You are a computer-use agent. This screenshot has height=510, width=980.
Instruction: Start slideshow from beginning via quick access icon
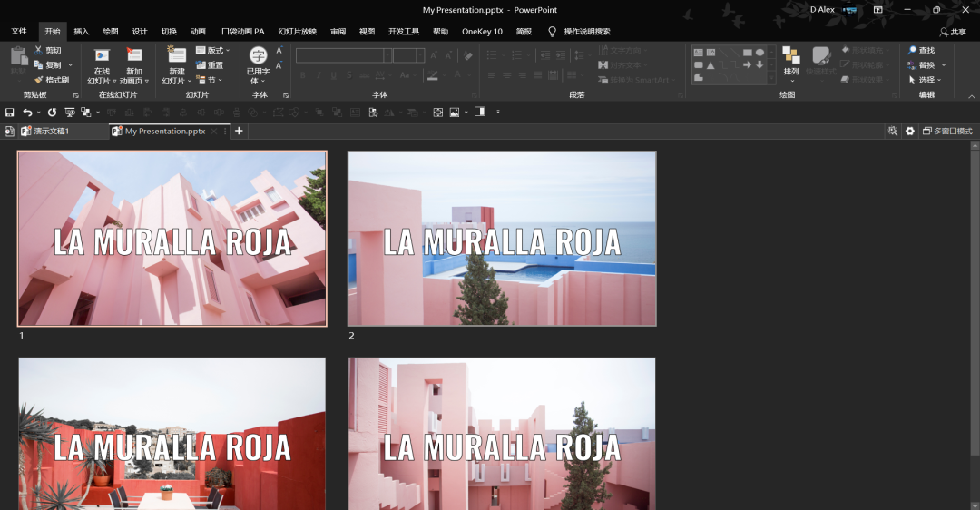tap(69, 113)
